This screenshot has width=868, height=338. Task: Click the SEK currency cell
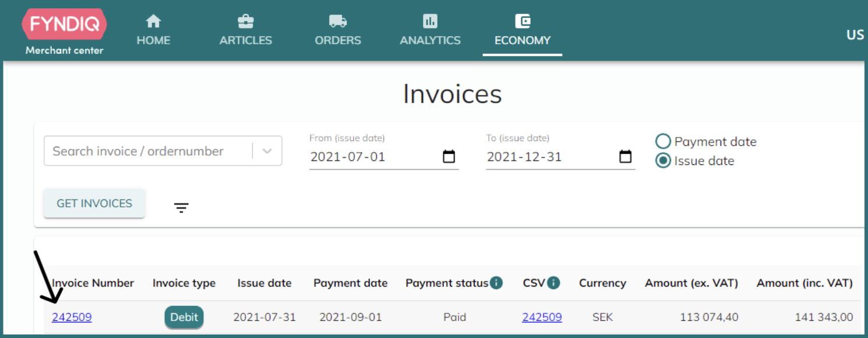click(602, 317)
